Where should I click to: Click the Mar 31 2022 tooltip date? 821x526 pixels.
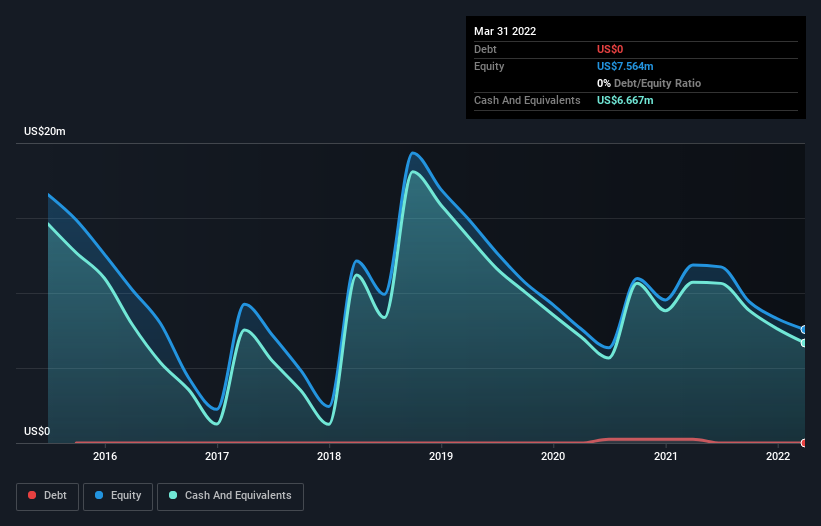[x=505, y=31]
